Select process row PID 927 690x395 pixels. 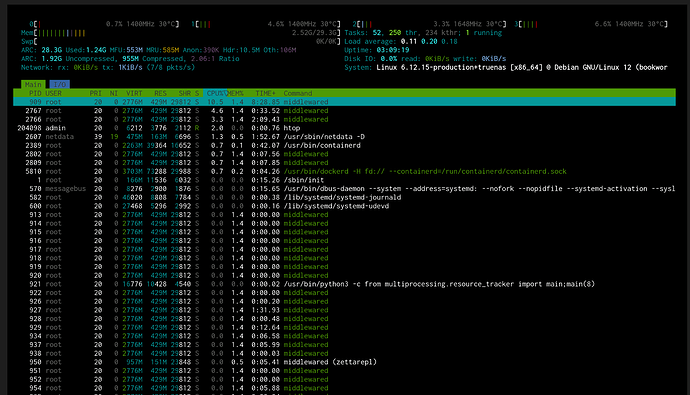[344, 310]
